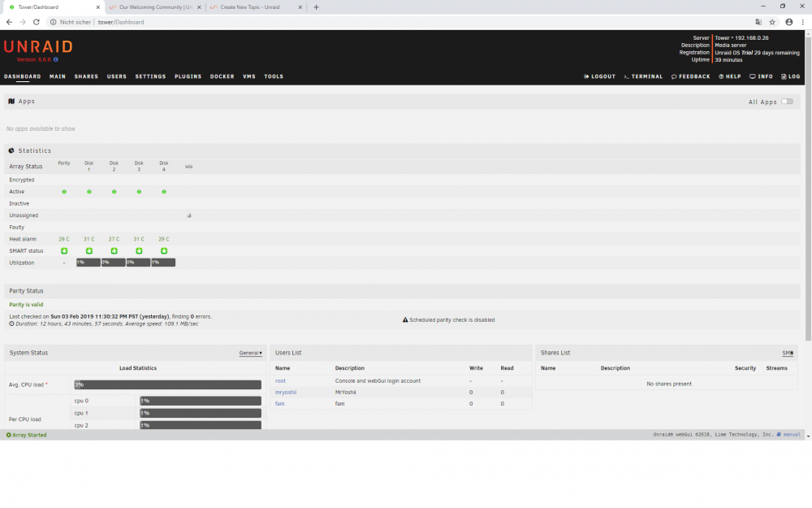Click the Disk 2 27 C temperature
812x508 pixels.
click(114, 239)
